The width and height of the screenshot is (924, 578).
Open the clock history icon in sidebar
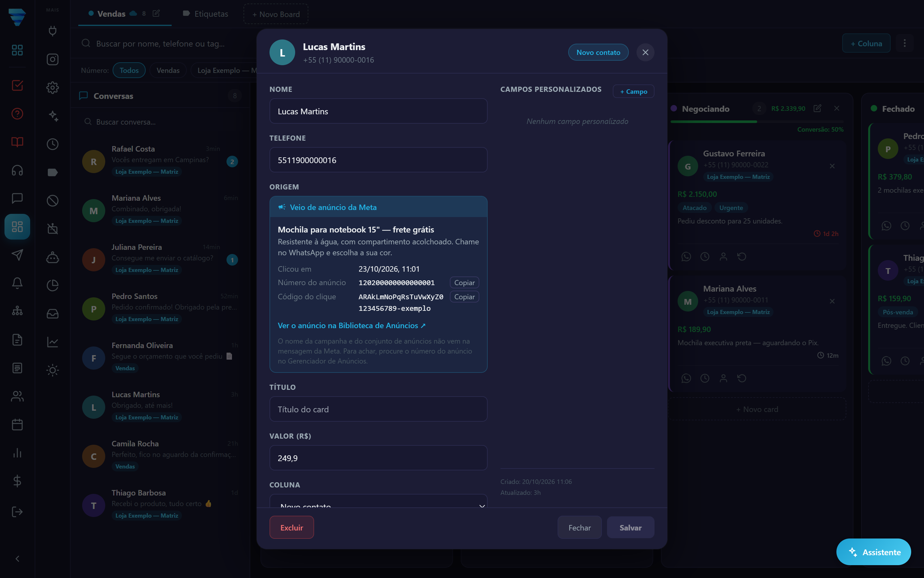pyautogui.click(x=52, y=144)
